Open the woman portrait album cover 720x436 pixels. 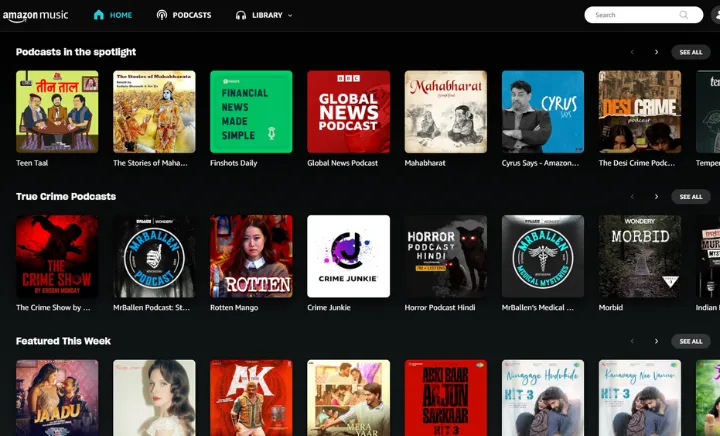[x=154, y=398]
